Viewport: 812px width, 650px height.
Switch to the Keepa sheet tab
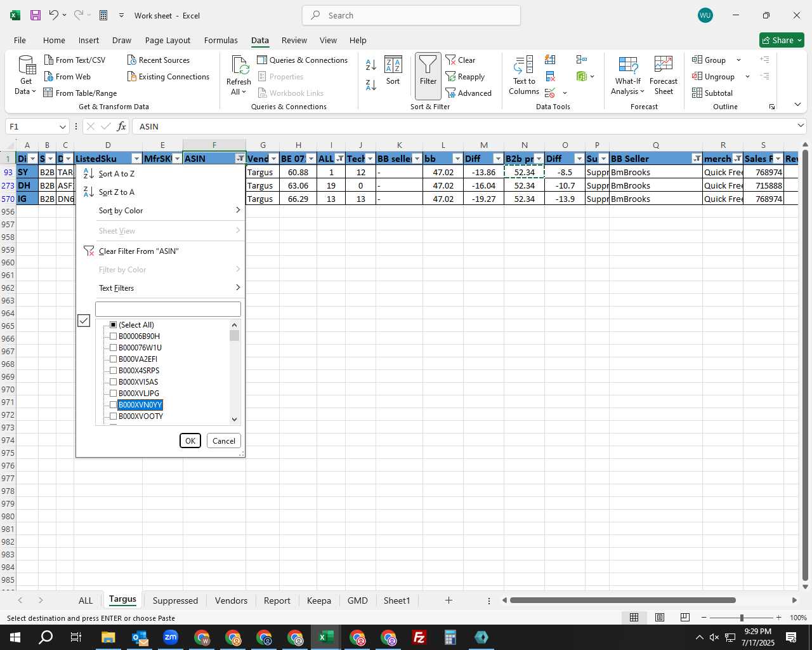[319, 600]
